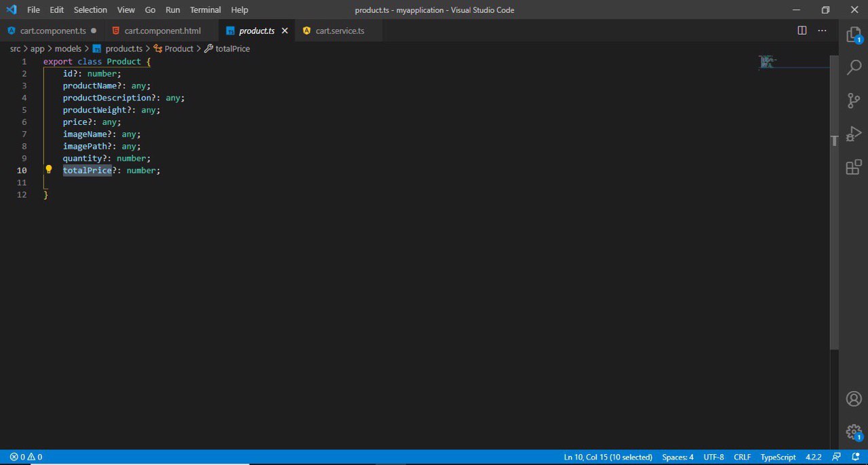This screenshot has height=465, width=868.
Task: Switch to the cart.component.html tab
Action: tap(163, 31)
